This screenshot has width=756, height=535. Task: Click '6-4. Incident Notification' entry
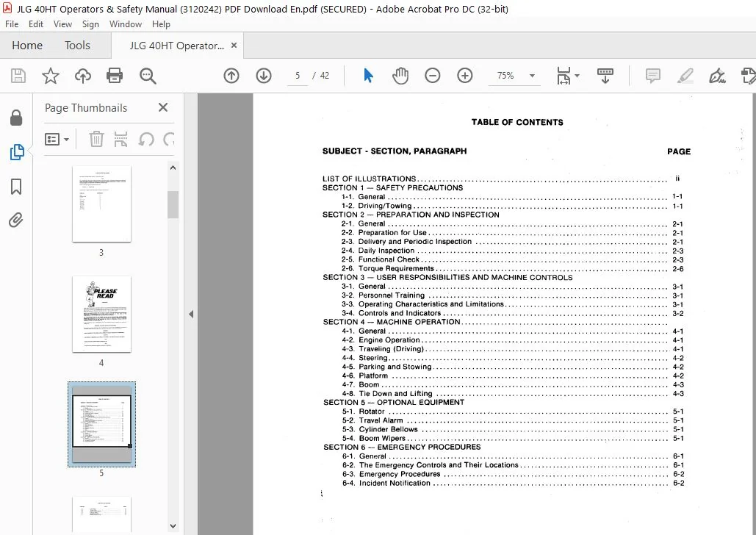pyautogui.click(x=386, y=483)
